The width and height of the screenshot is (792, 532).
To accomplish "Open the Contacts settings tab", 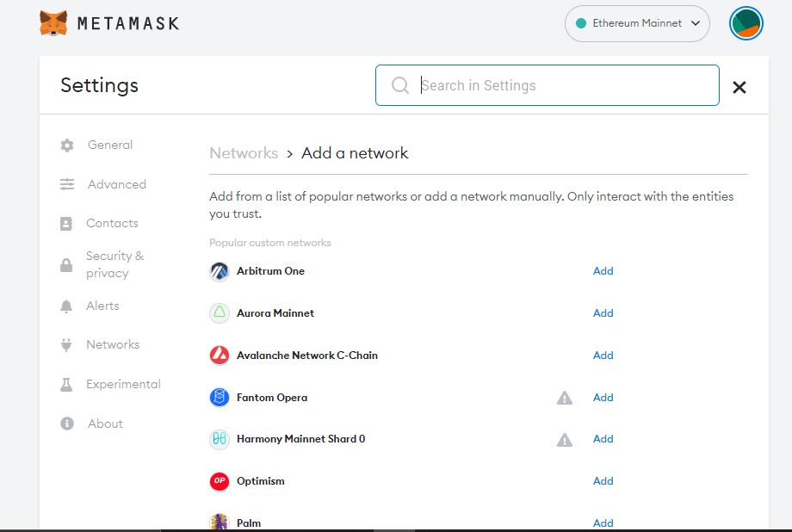I will (x=112, y=223).
